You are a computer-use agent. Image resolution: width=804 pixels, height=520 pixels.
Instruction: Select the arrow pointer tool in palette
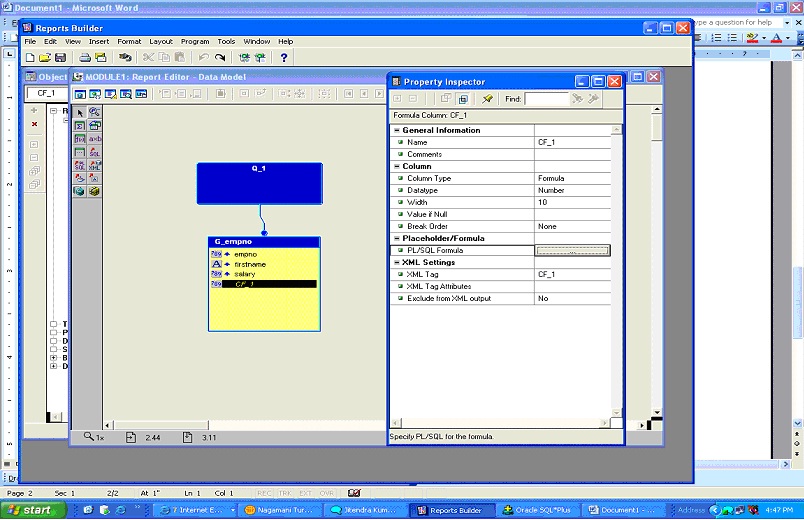(80, 112)
